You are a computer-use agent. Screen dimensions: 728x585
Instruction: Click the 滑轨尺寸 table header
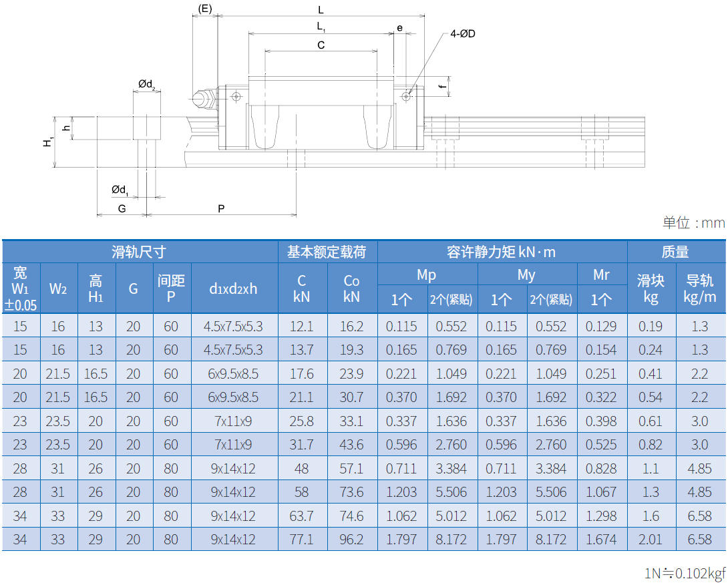point(139,252)
